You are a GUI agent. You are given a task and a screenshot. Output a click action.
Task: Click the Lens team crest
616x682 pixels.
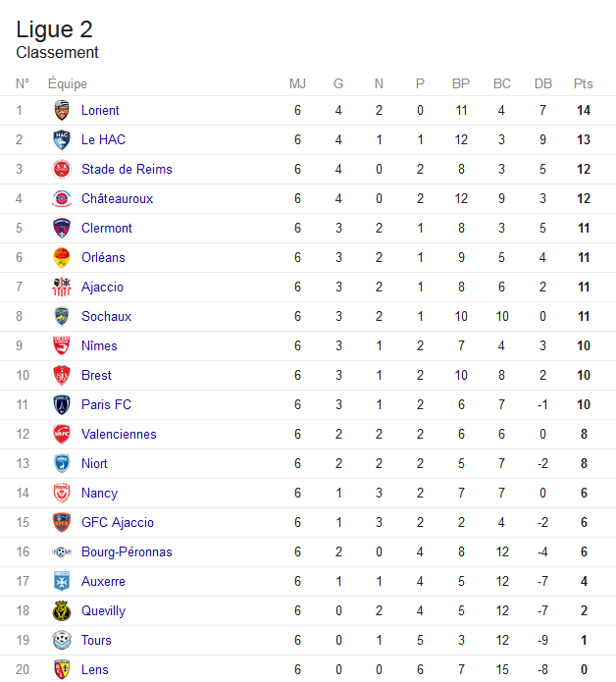coord(61,669)
